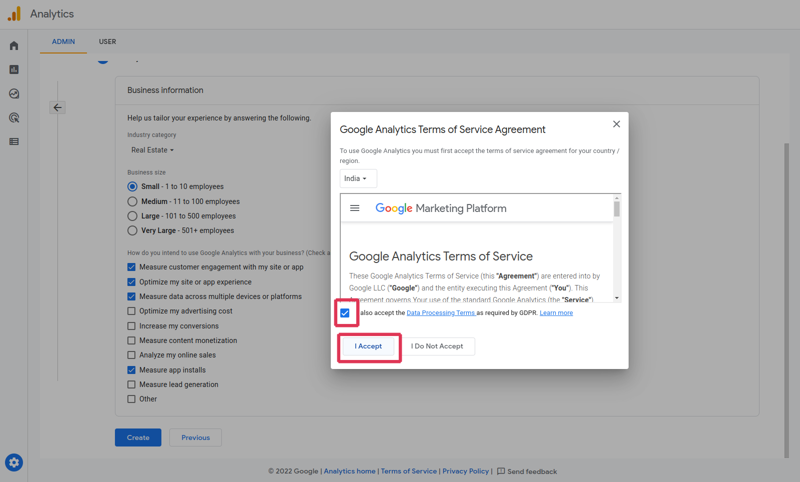
Task: Check Optimize my advertising cost
Action: 131,311
